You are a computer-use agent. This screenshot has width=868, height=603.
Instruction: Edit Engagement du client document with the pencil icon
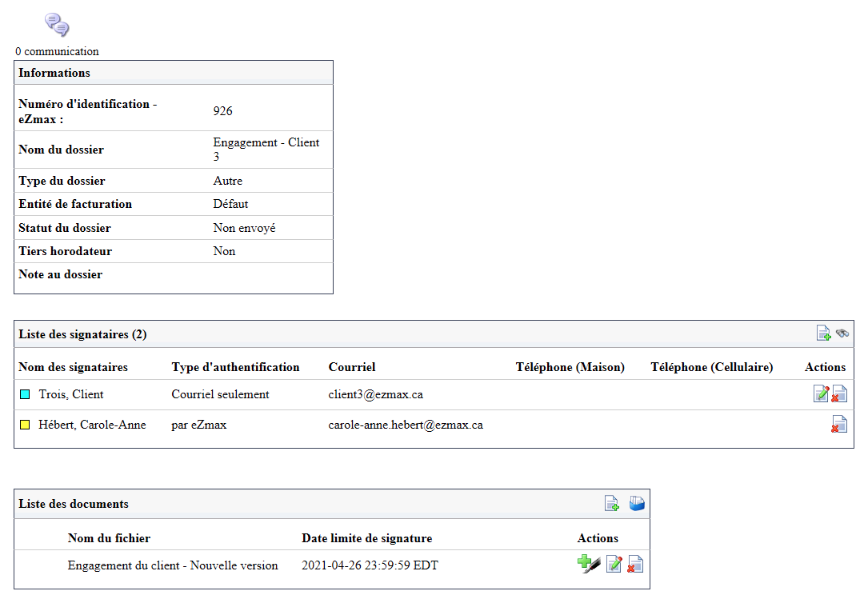tap(614, 565)
